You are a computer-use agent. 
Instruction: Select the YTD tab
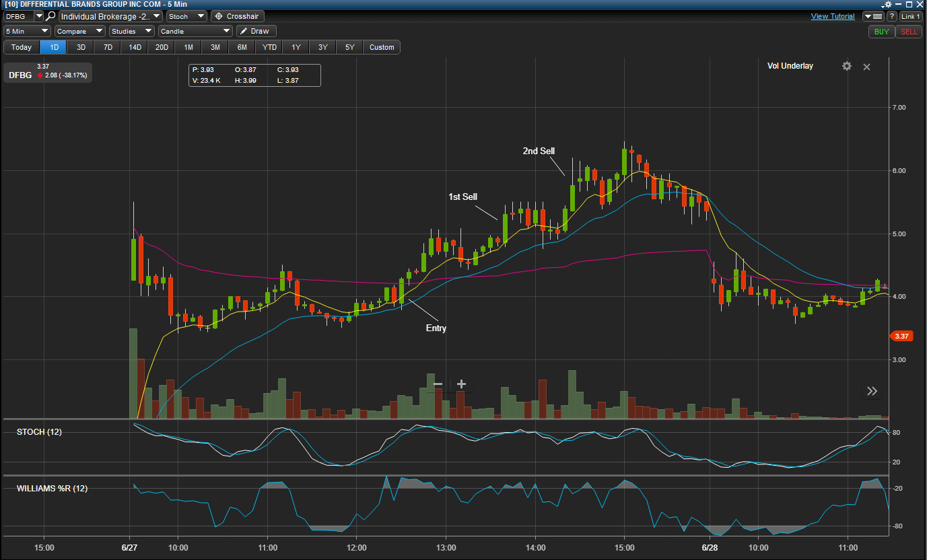point(269,47)
